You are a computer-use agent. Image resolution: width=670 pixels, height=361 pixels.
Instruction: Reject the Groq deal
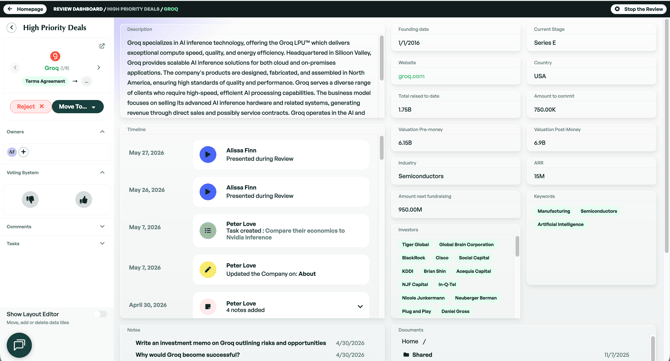coord(30,106)
